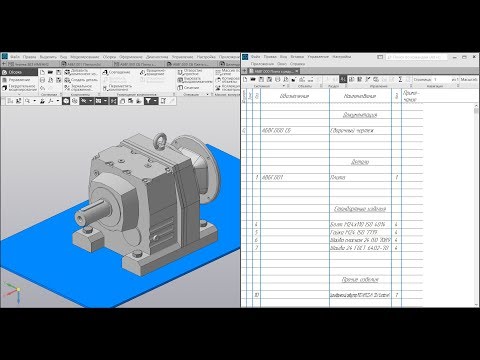Open file icon in specification window
Viewport: 480px width, 360px height.
253,79
